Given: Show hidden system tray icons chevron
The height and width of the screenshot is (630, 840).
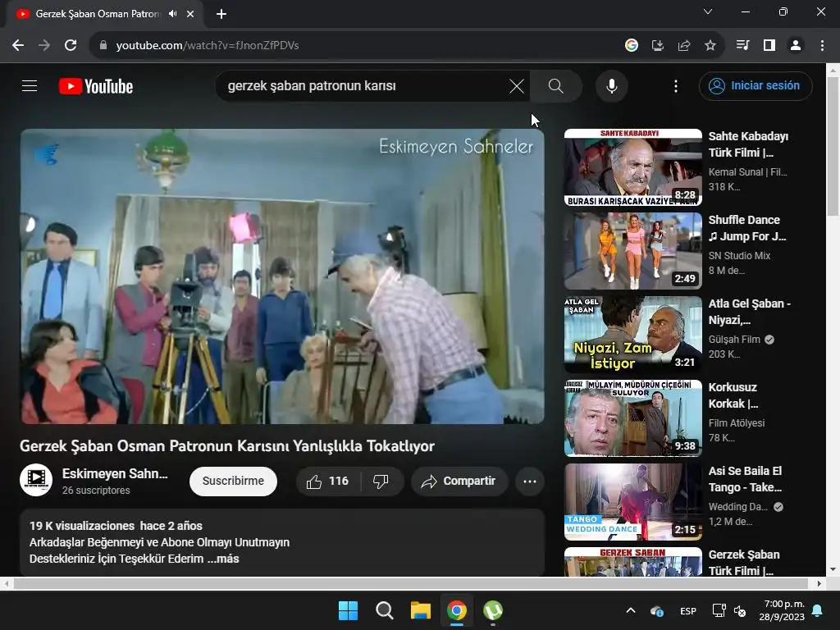Looking at the screenshot, I should pos(631,610).
